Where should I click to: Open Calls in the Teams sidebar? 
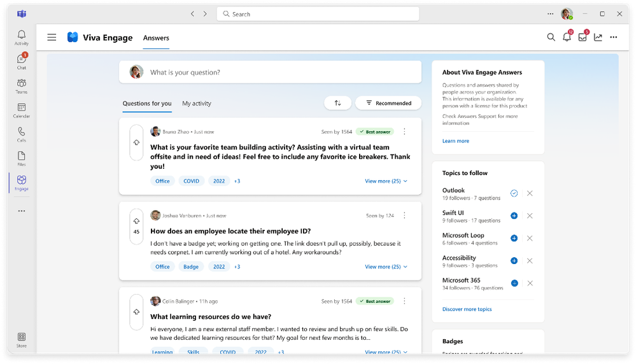pyautogui.click(x=22, y=134)
